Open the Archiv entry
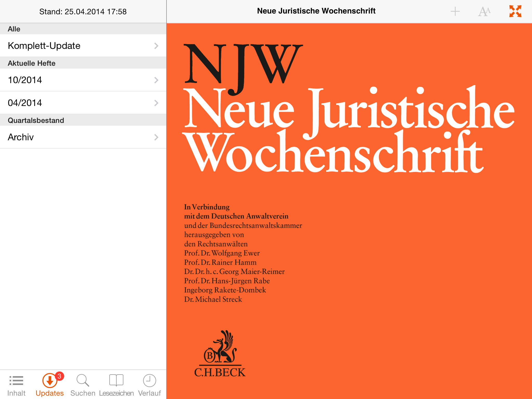 tap(83, 137)
